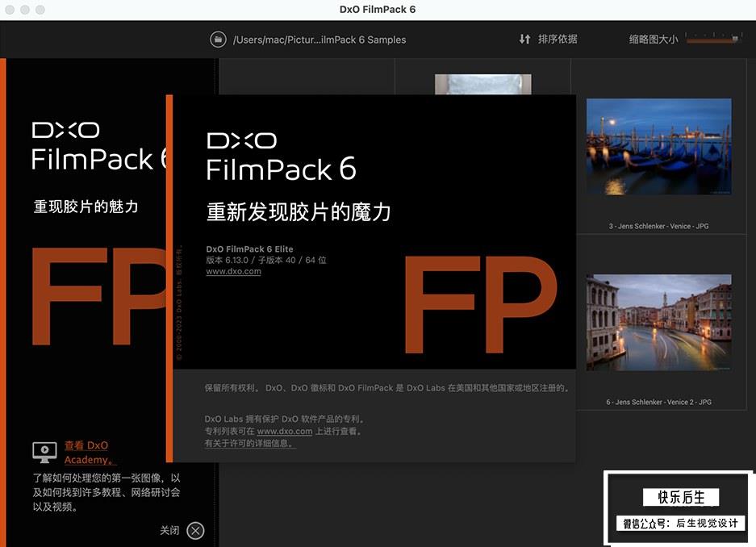Screen dimensions: 756x547
Task: Click the sort arrows icon
Action: click(x=524, y=39)
